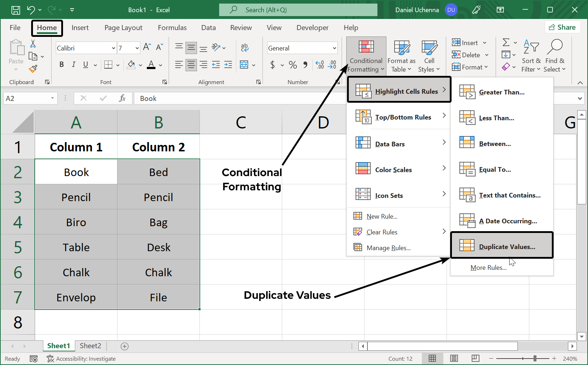Open the General number format dropdown

pos(302,48)
